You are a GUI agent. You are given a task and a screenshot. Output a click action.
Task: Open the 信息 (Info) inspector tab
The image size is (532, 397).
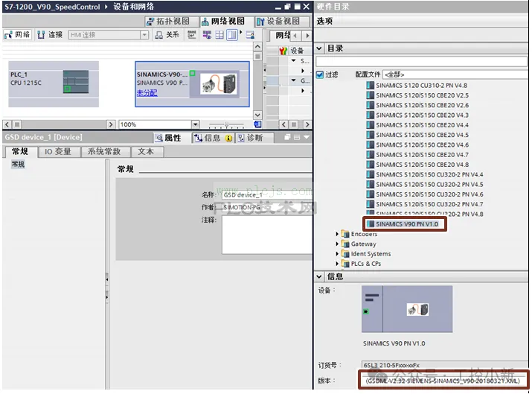coord(214,138)
